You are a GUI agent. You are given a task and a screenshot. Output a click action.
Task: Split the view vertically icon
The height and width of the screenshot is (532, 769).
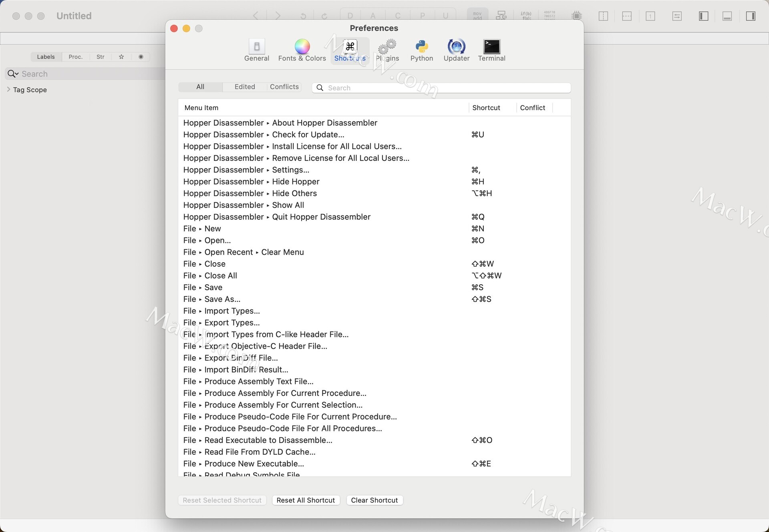coord(603,16)
